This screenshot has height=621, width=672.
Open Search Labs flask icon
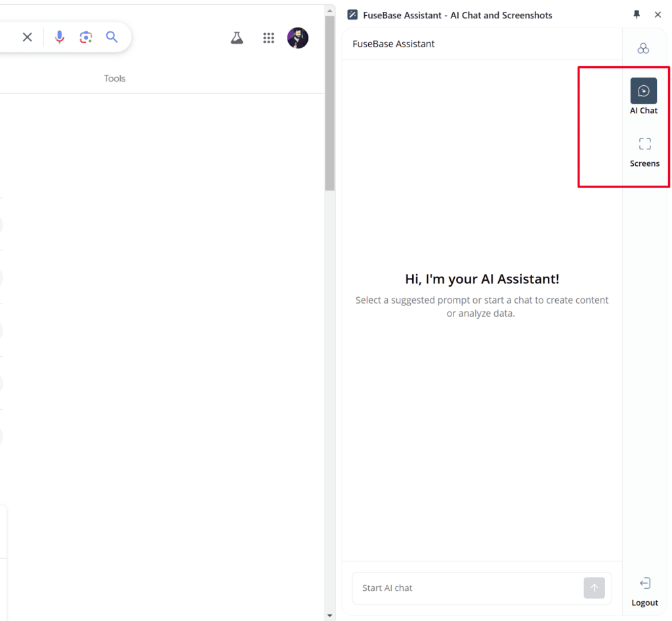point(237,38)
